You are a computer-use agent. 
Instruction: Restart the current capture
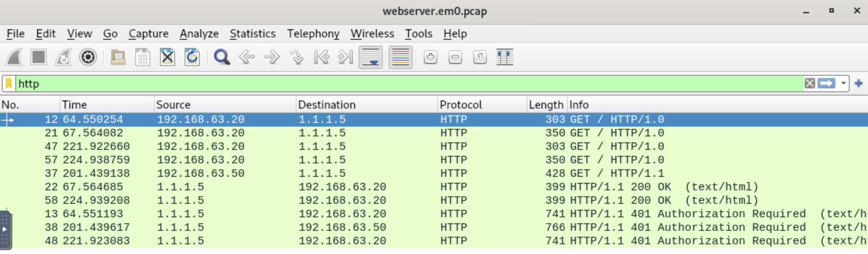(63, 57)
